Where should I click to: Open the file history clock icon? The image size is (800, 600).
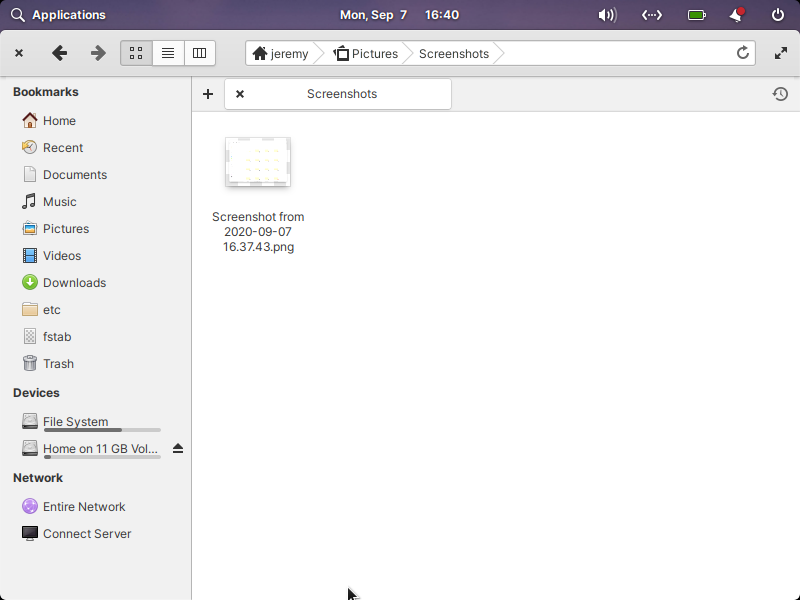click(x=779, y=93)
